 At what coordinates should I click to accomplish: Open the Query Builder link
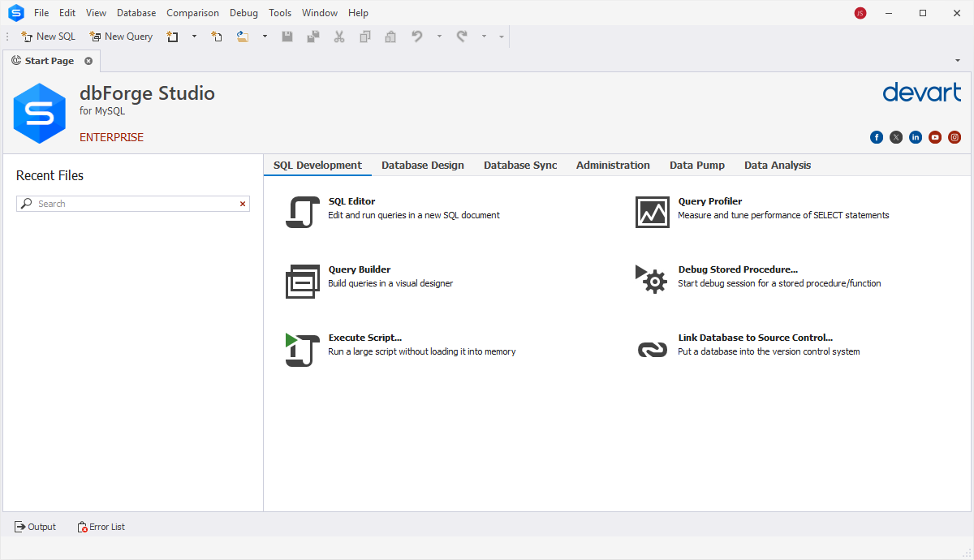point(360,269)
